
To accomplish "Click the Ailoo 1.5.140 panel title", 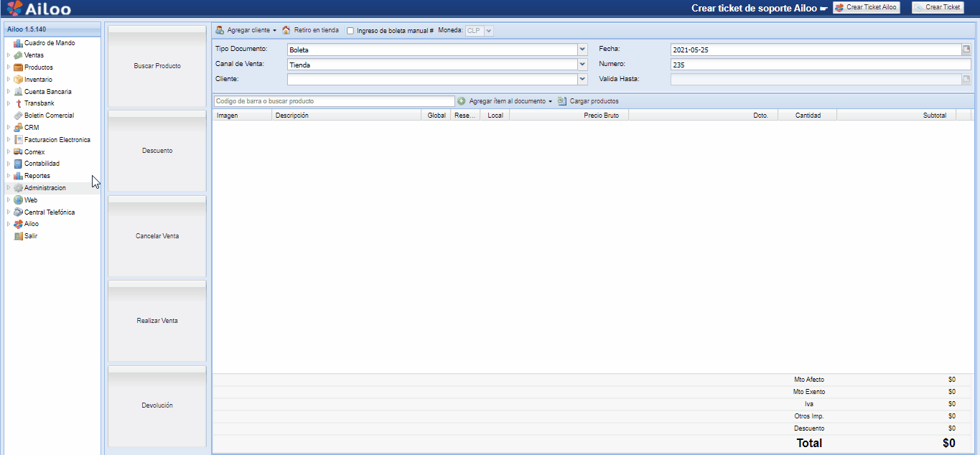I will click(x=27, y=29).
